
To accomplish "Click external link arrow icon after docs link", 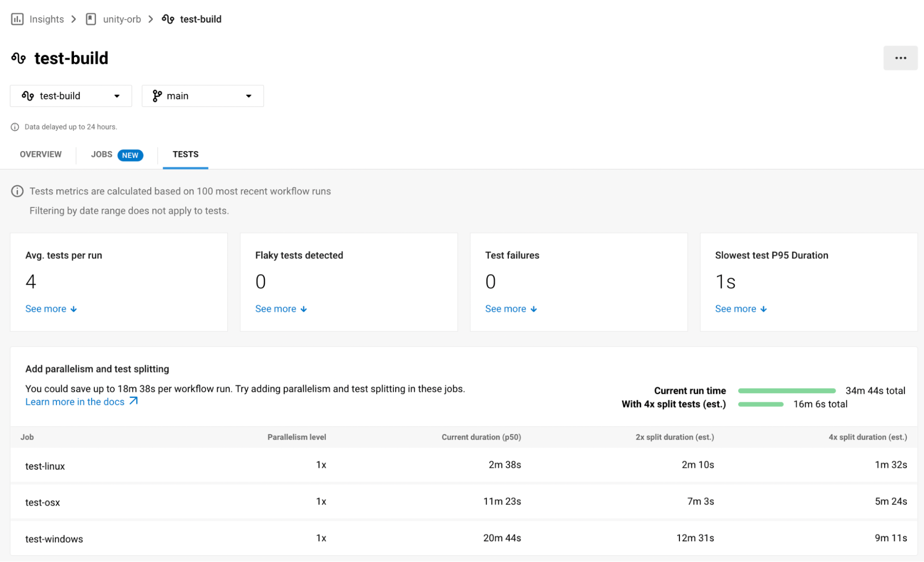I will [134, 401].
